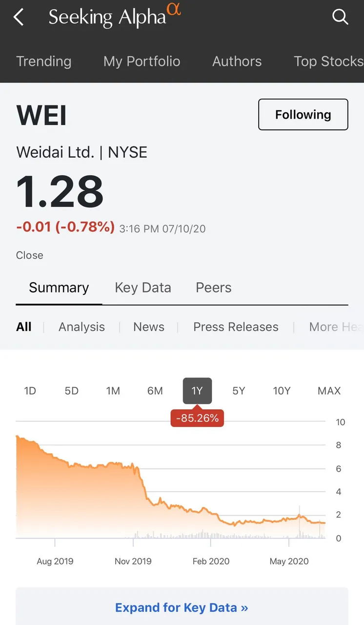Show the MAX chart range
This screenshot has height=625, width=364.
329,391
